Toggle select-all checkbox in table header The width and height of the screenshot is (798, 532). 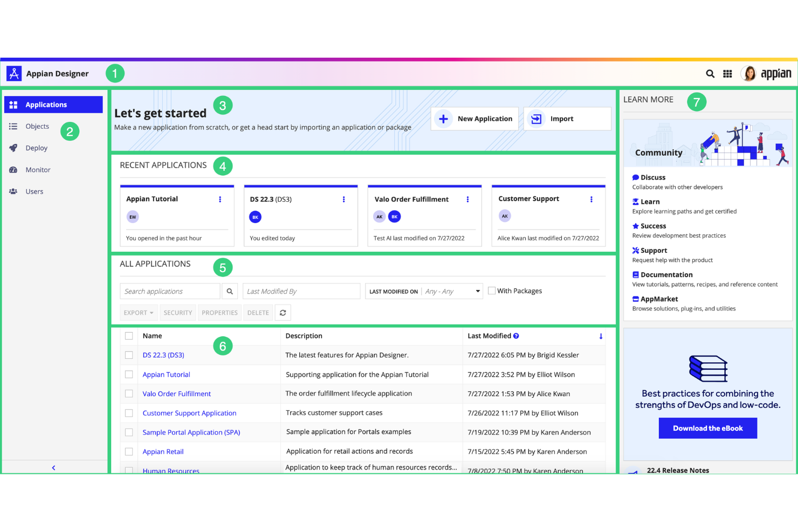pos(129,336)
